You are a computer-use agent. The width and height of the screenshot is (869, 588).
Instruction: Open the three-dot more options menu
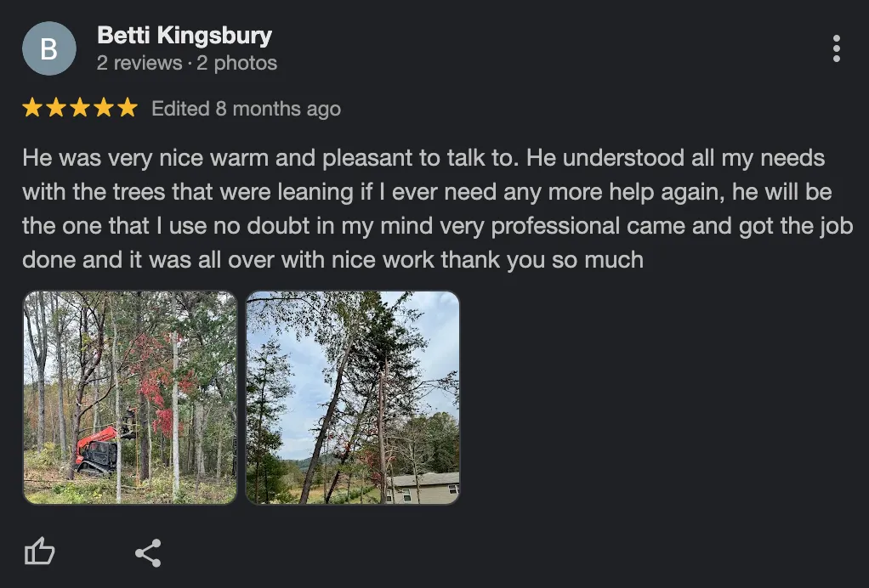pyautogui.click(x=837, y=48)
